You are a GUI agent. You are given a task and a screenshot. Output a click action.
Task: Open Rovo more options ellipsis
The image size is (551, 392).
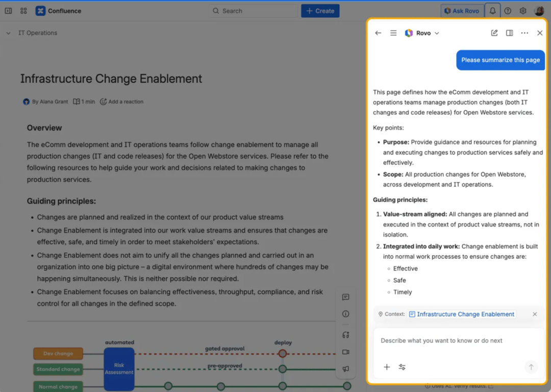point(524,33)
